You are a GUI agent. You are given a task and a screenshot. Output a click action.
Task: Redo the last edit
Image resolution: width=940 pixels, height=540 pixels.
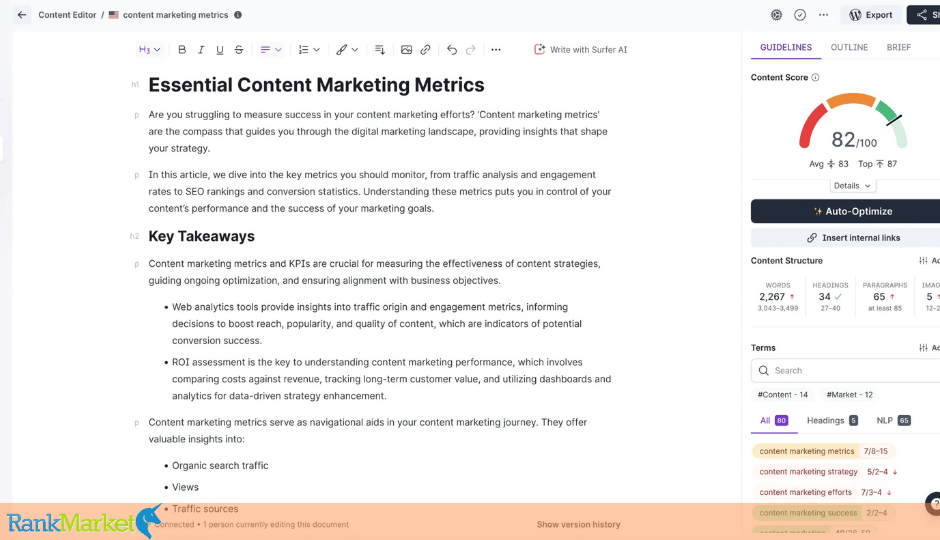(471, 50)
